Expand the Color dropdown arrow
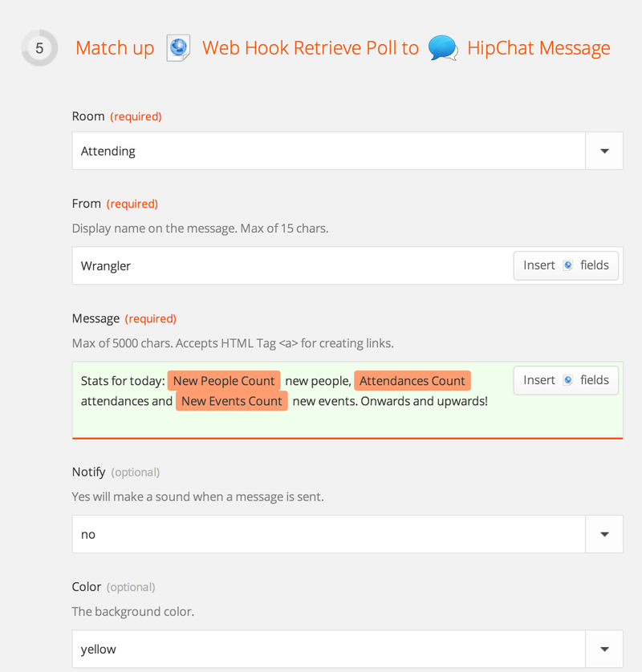Screen dimensions: 642x672 (604, 649)
